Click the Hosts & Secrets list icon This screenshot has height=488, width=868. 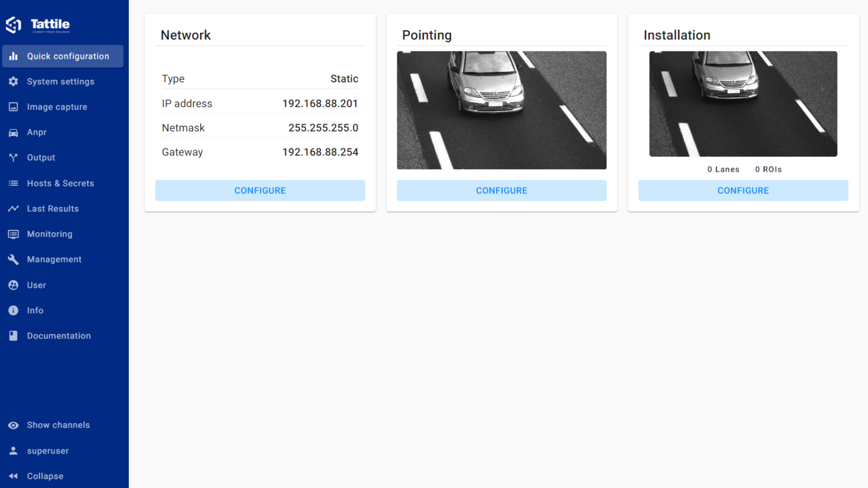[x=14, y=183]
